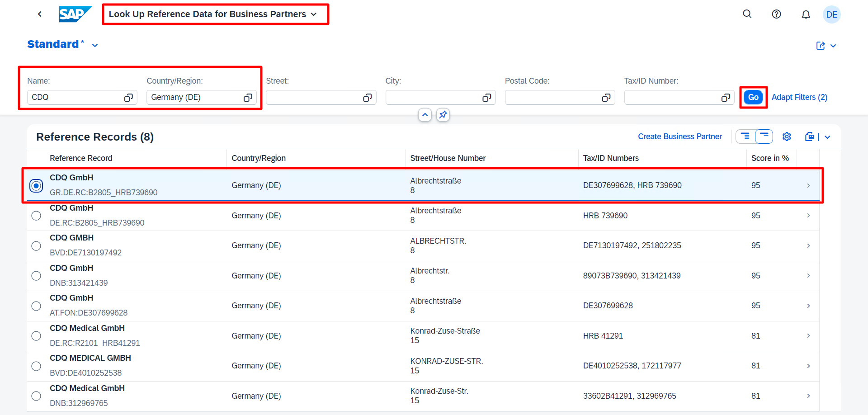Open value help for Country/Region field
Viewport: 868px width, 415px height.
248,98
